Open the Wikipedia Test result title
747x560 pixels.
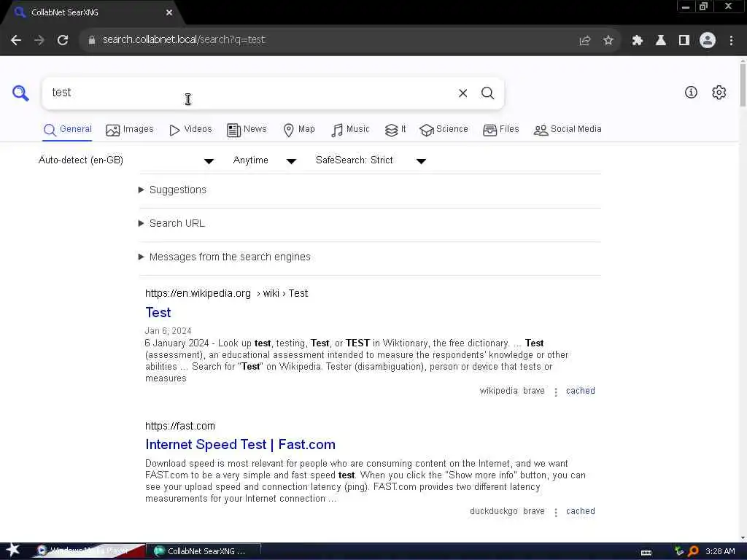(158, 313)
